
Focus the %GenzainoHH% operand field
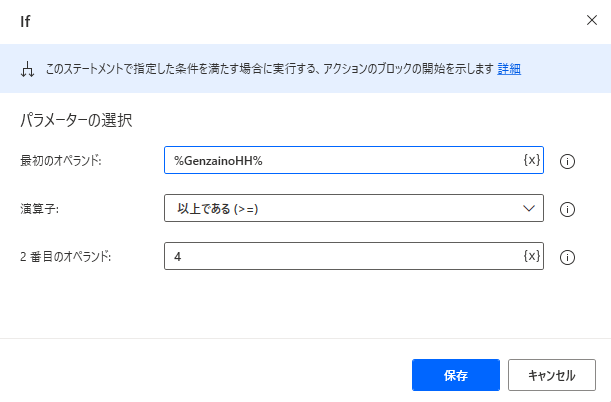pos(340,160)
